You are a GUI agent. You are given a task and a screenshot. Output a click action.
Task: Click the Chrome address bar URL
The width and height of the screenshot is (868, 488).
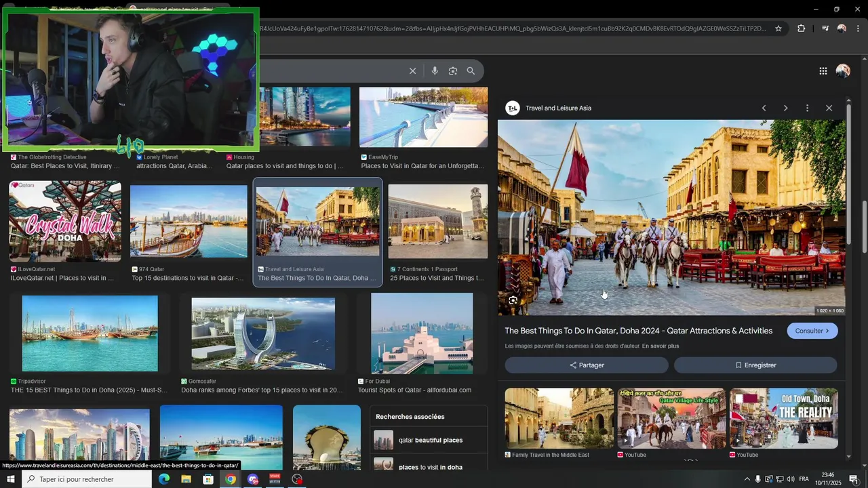click(512, 28)
